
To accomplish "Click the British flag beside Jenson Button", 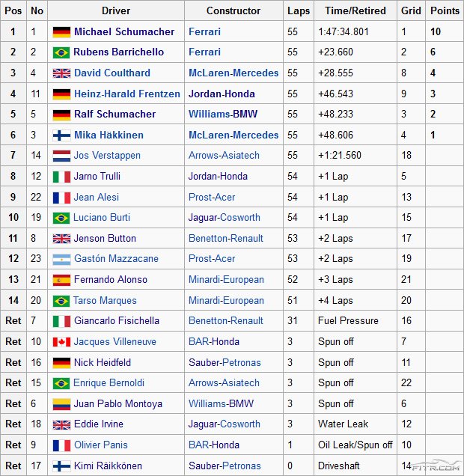I will (61, 239).
